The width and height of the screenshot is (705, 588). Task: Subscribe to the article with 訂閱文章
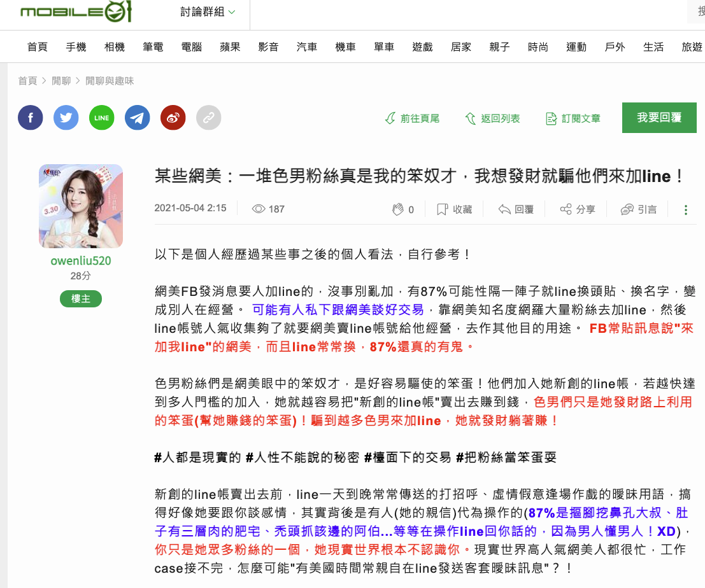(573, 118)
